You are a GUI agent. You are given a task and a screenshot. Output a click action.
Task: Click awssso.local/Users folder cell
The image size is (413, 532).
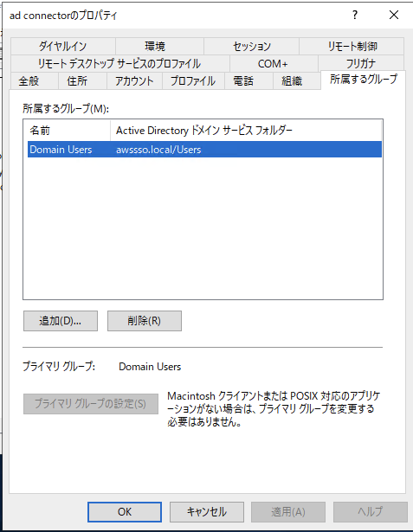[158, 150]
